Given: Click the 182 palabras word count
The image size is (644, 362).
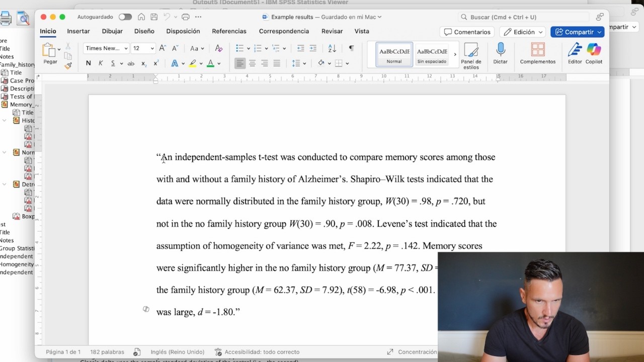Looking at the screenshot, I should click(107, 352).
